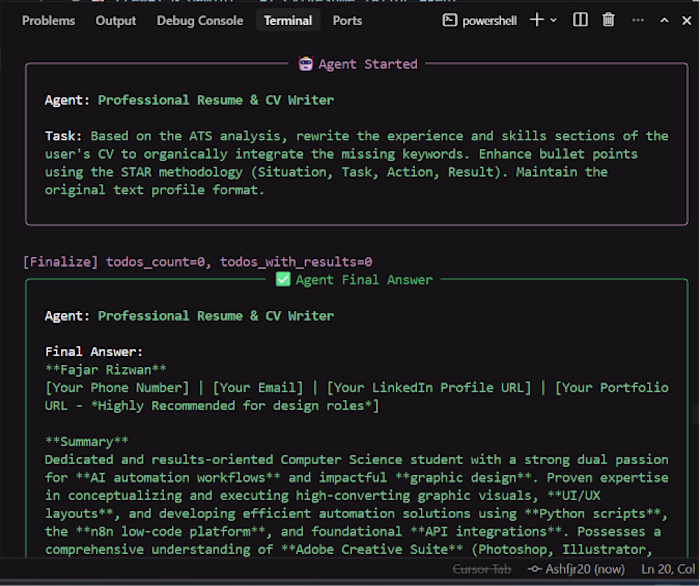Click the Task: label in first box

point(63,136)
